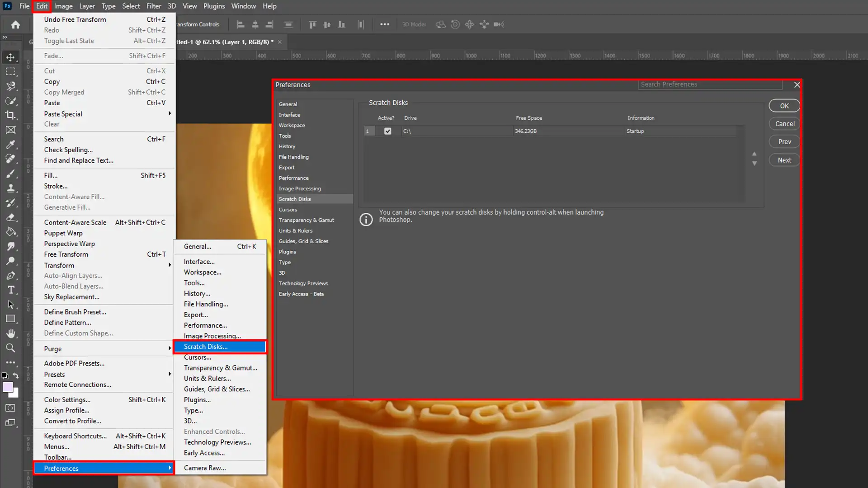Screen dimensions: 868x488
Task: Select the Healing Brush tool
Action: coord(10,159)
